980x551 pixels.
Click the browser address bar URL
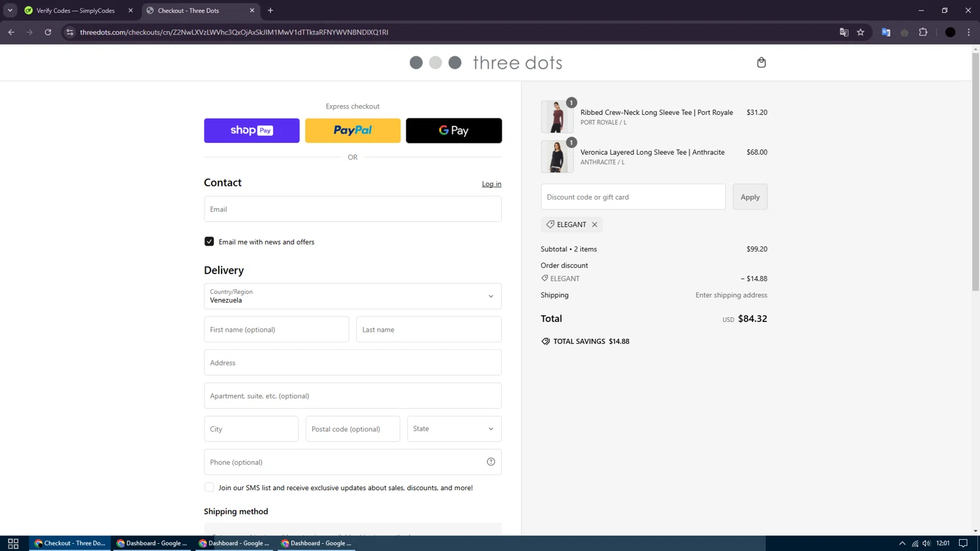tap(234, 32)
